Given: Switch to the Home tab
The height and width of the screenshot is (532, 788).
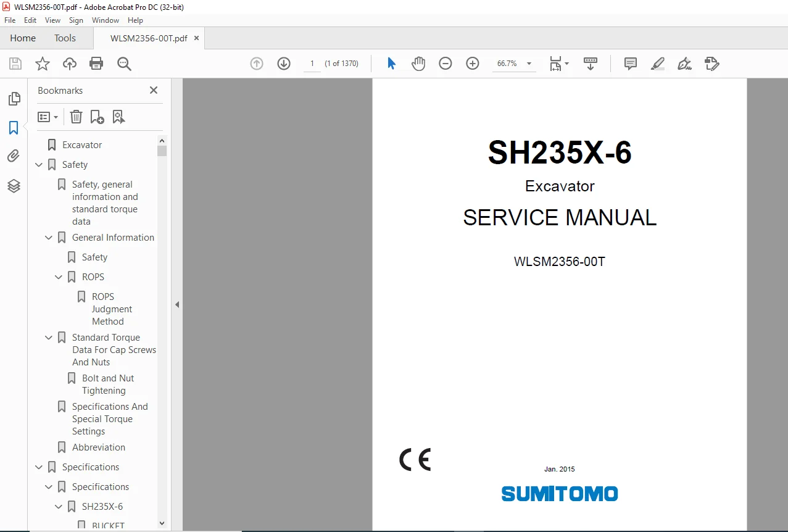Looking at the screenshot, I should point(23,38).
